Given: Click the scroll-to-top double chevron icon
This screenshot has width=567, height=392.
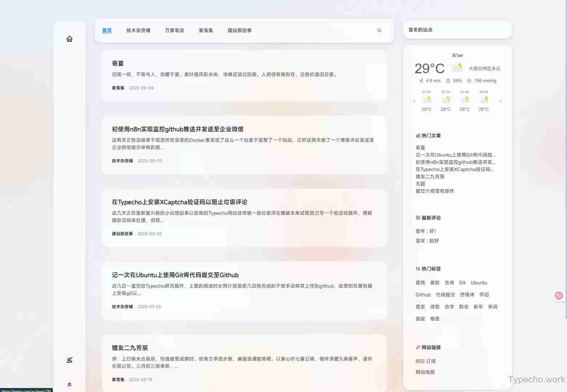Looking at the screenshot, I should point(69,384).
